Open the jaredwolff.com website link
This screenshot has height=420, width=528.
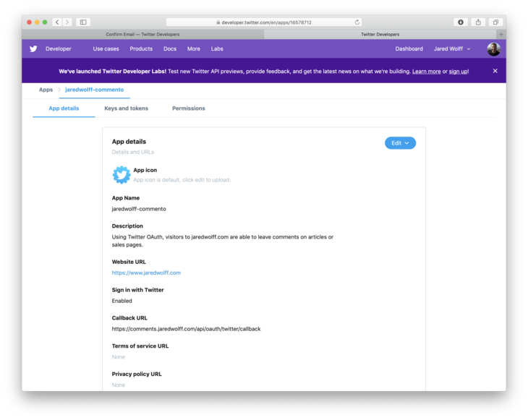click(146, 273)
